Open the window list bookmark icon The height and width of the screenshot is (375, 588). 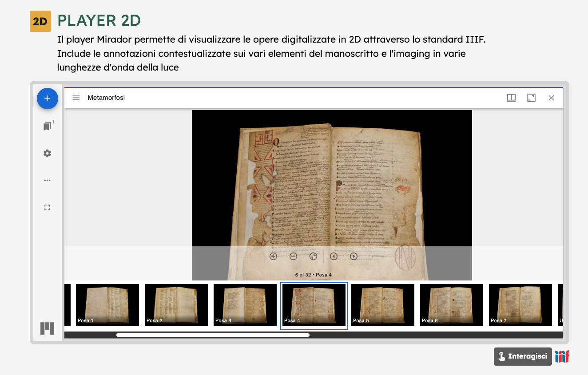tap(47, 126)
